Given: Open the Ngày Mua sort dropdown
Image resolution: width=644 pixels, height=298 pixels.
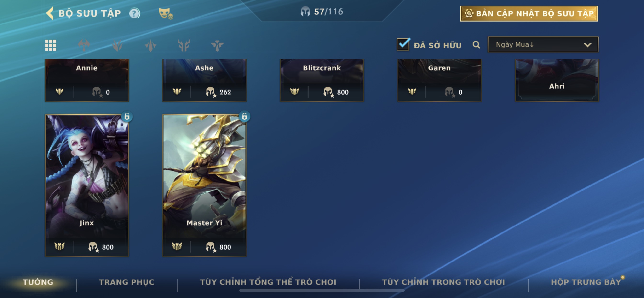Looking at the screenshot, I should coord(543,45).
